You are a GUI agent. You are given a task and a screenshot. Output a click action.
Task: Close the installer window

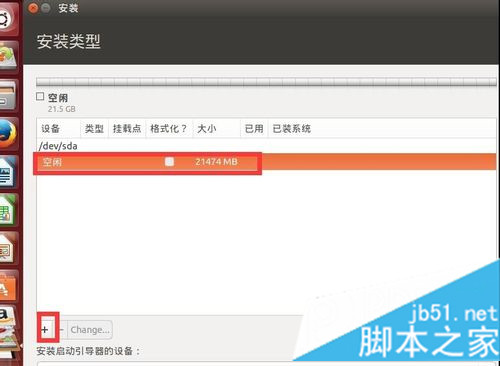[x=33, y=8]
